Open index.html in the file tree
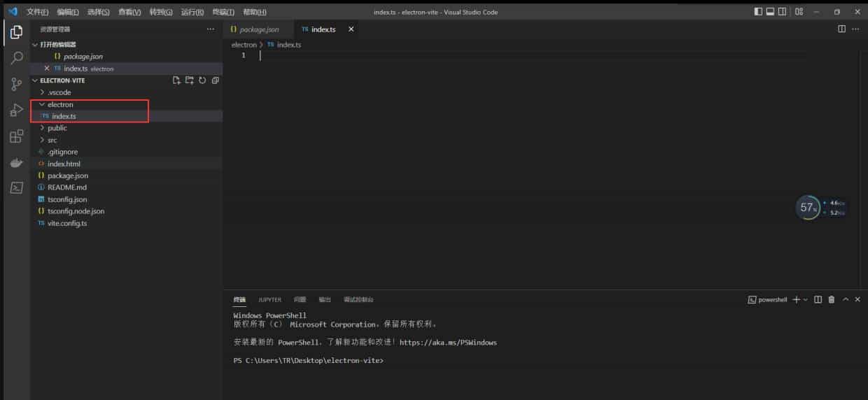 126,164
